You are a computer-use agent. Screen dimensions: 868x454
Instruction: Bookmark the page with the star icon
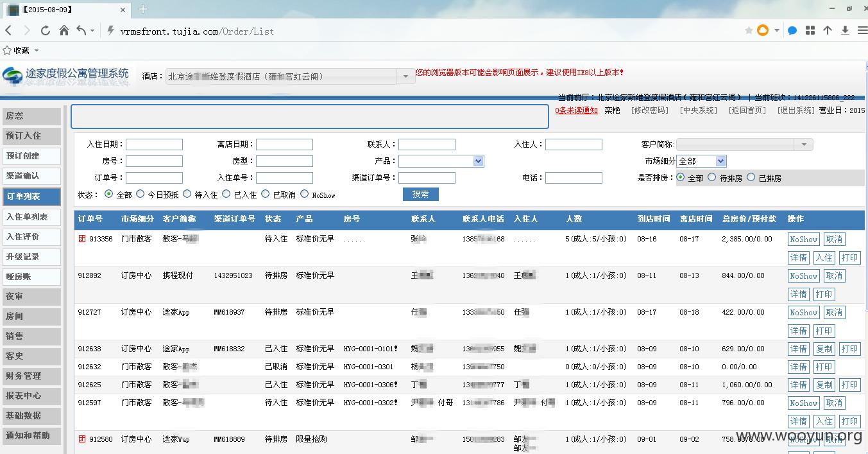pos(749,30)
